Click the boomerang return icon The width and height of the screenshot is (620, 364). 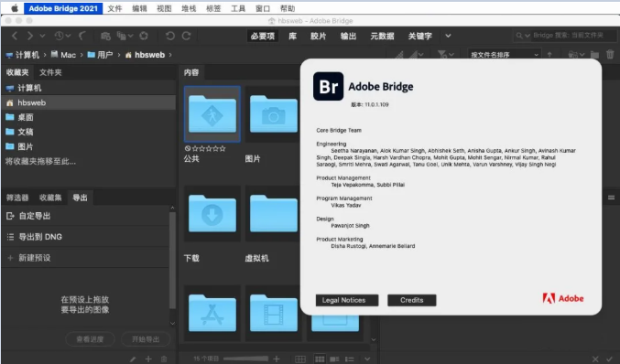(x=82, y=36)
